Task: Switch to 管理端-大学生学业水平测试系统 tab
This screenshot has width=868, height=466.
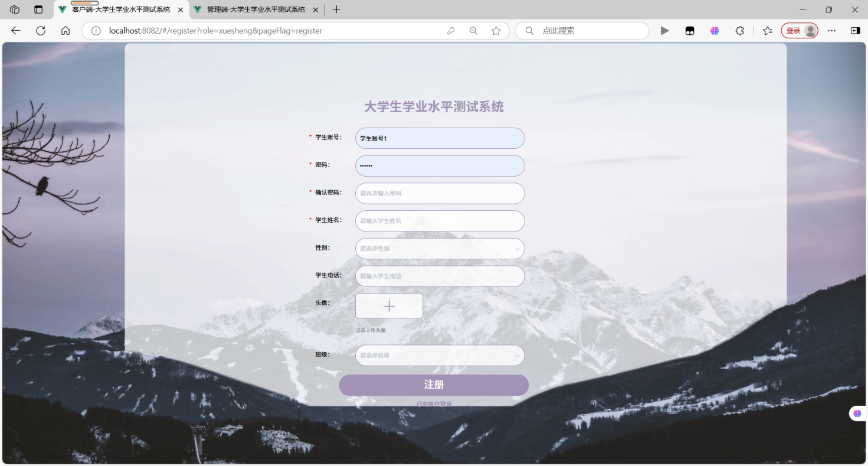Action: pos(256,9)
